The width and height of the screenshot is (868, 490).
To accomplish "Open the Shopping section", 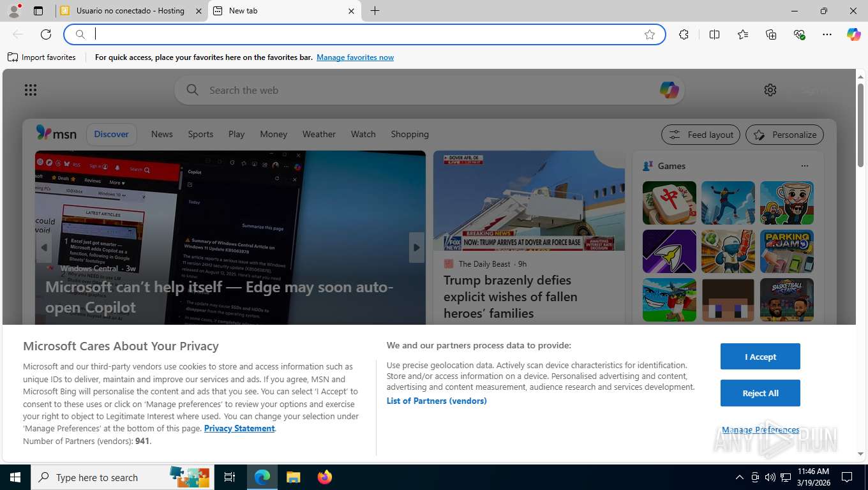I will 410,134.
